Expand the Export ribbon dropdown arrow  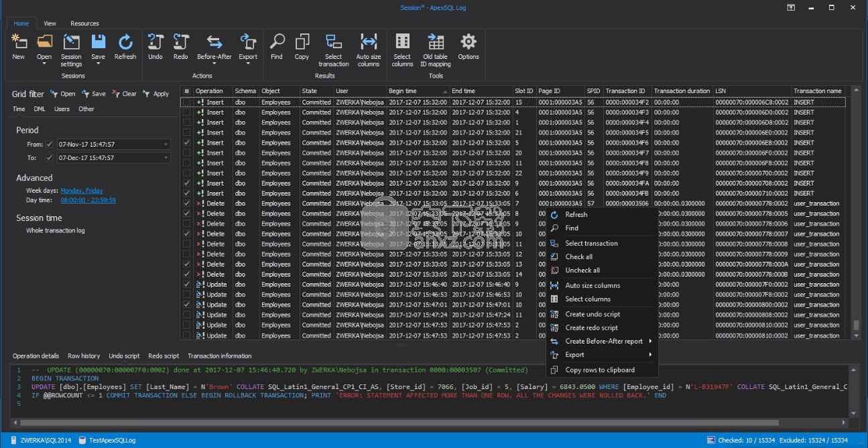tap(248, 65)
